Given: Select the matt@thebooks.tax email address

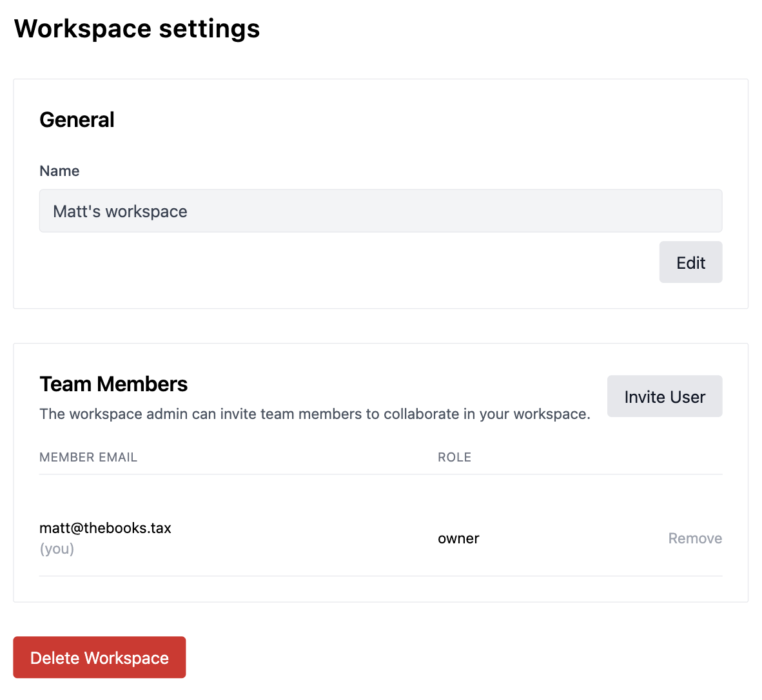Looking at the screenshot, I should (x=105, y=528).
